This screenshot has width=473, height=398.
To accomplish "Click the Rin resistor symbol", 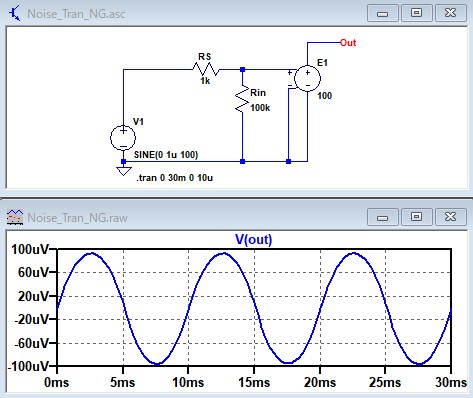I will point(242,99).
